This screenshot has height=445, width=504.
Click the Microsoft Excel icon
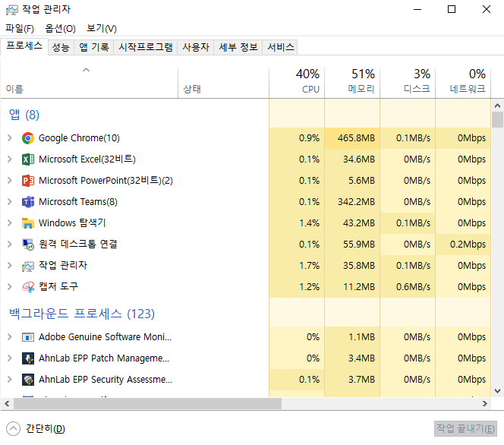pyautogui.click(x=28, y=159)
